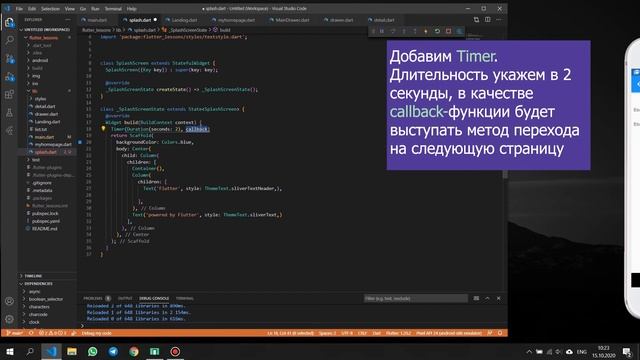Open the File menu

pyautogui.click(x=19, y=9)
